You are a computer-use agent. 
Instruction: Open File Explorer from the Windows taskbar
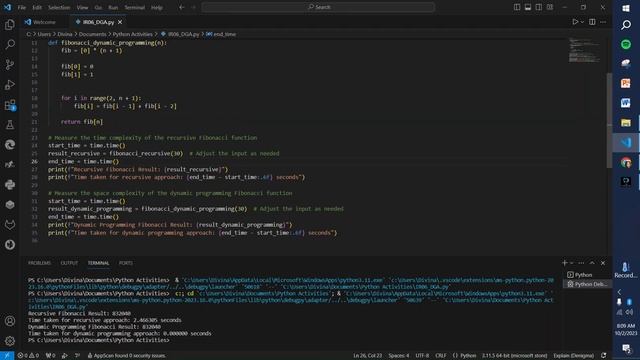coord(626,122)
